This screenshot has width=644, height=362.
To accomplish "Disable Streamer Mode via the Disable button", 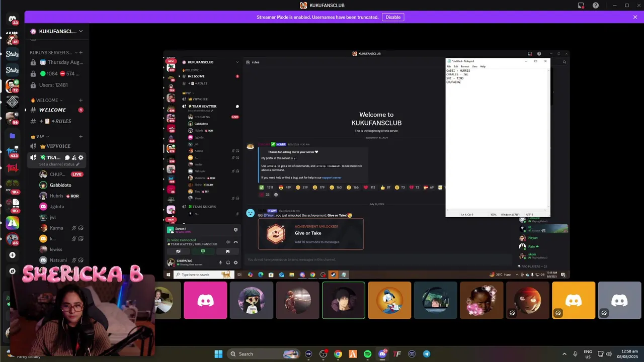I will pos(393,17).
